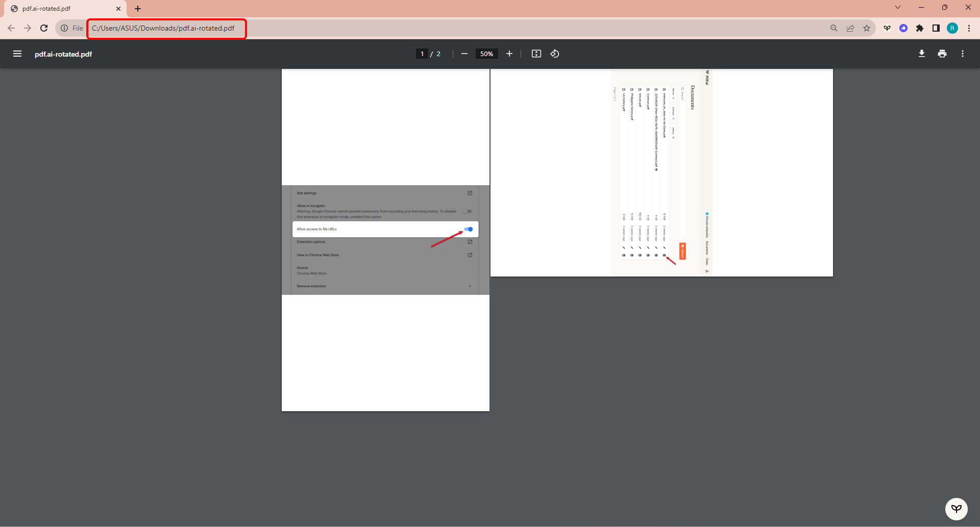Share this page
980x527 pixels.
click(x=850, y=28)
